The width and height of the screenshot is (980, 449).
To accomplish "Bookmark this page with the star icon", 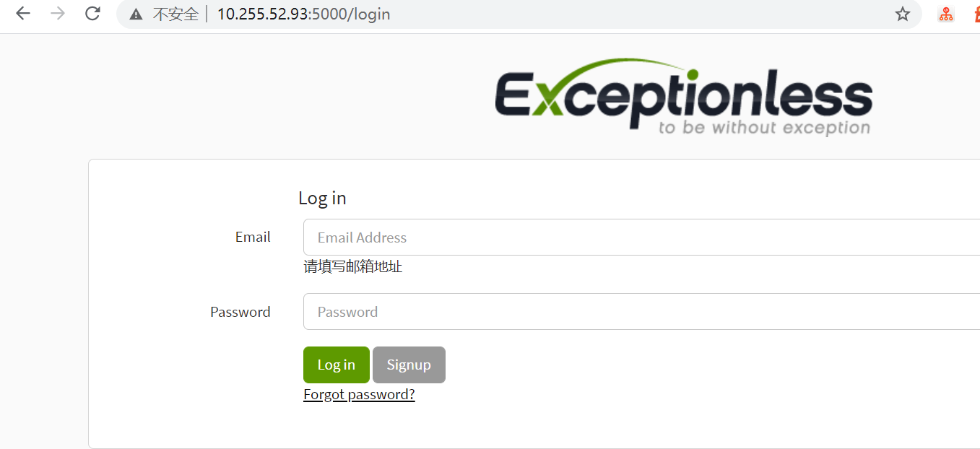I will point(903,14).
